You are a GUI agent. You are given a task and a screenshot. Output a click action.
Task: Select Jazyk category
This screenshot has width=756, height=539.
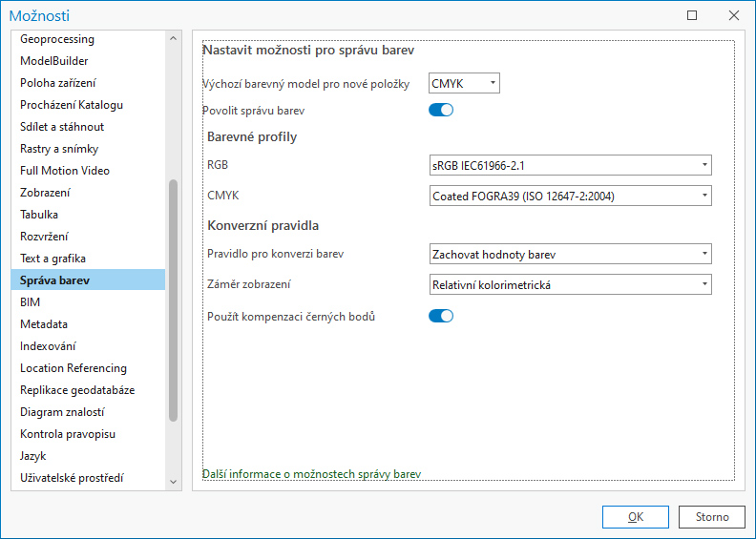pyautogui.click(x=88, y=455)
